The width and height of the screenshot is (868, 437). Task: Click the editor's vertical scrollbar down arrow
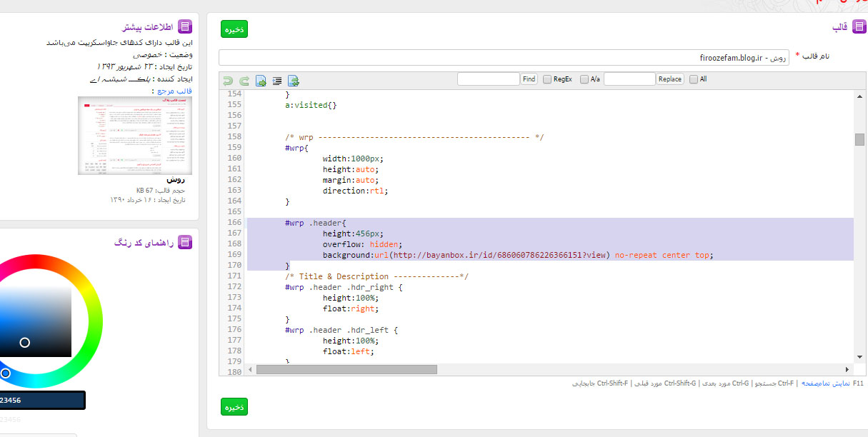point(859,357)
